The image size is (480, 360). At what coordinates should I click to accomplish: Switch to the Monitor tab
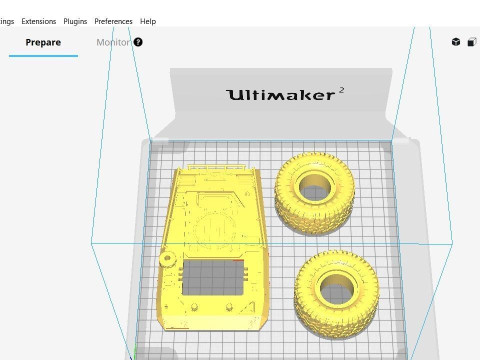[x=113, y=42]
